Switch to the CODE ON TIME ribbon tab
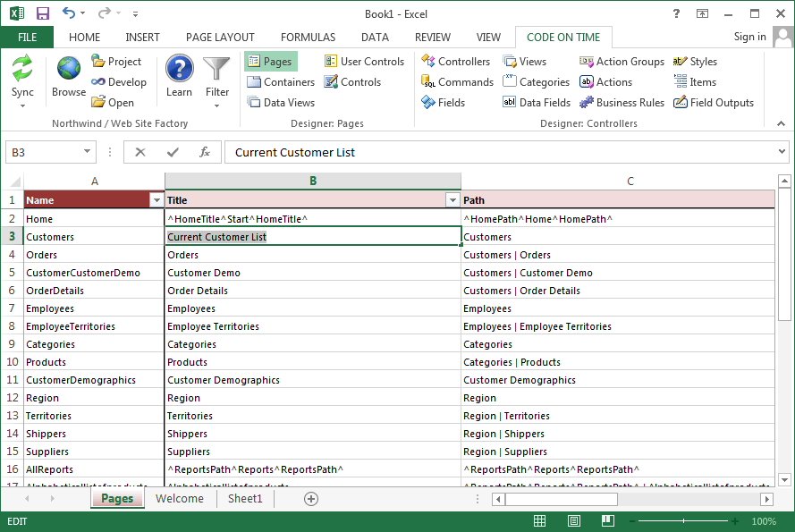 pyautogui.click(x=563, y=38)
